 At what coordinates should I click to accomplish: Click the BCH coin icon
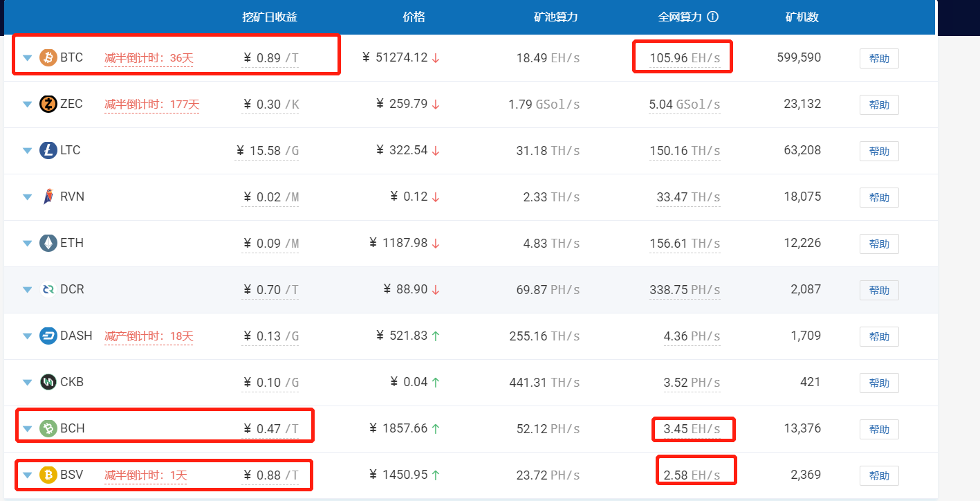point(48,428)
